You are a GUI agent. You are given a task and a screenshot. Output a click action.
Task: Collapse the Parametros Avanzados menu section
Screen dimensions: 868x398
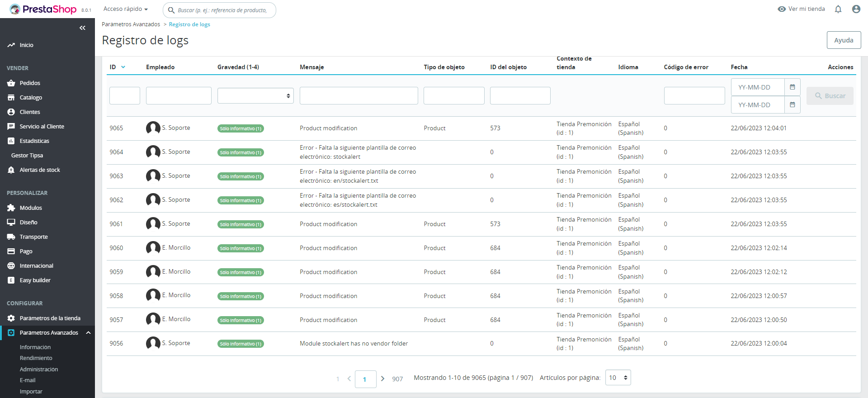click(89, 333)
